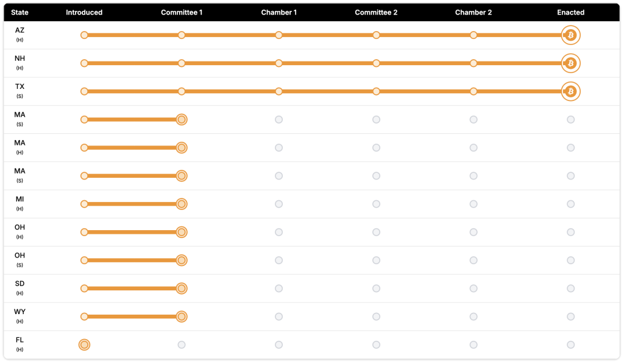Click NH's Chamber 1 timeline point
The height and width of the screenshot is (364, 624).
tap(278, 63)
